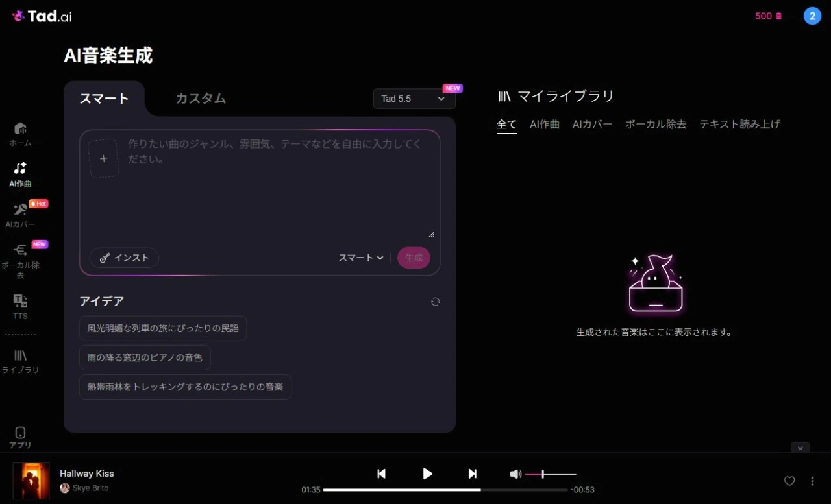Click the song description text area
This screenshot has height=504, width=831.
point(280,186)
